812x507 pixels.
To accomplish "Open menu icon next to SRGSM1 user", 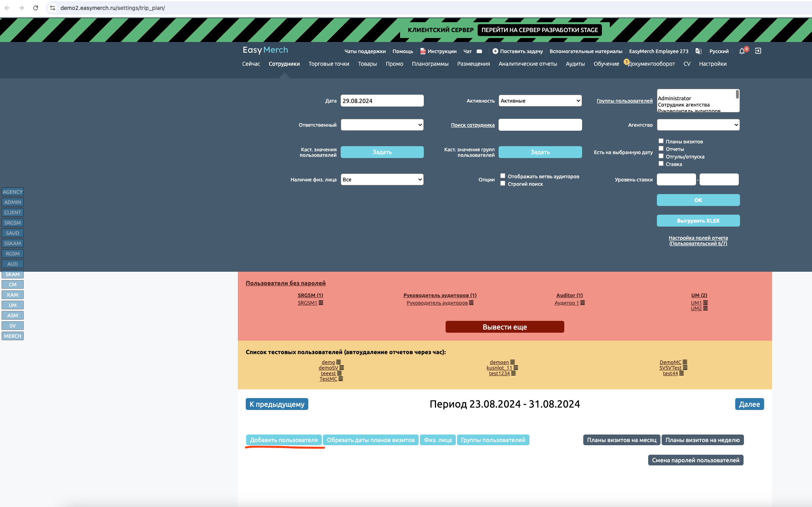I will (x=321, y=303).
